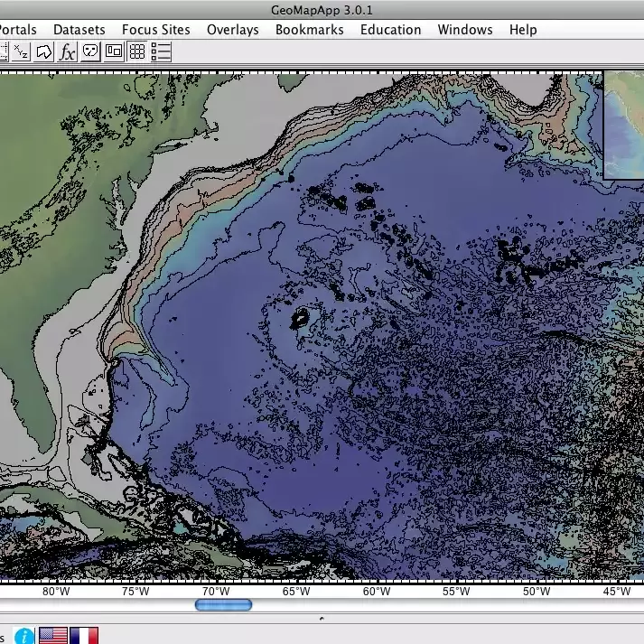Switch to English with US flag
The width and height of the screenshot is (644, 644).
52,635
